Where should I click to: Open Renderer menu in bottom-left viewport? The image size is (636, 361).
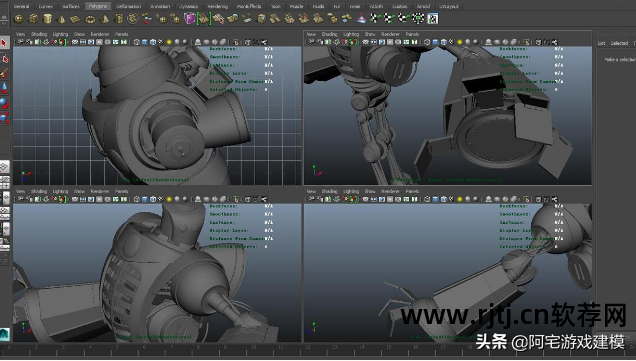click(100, 191)
